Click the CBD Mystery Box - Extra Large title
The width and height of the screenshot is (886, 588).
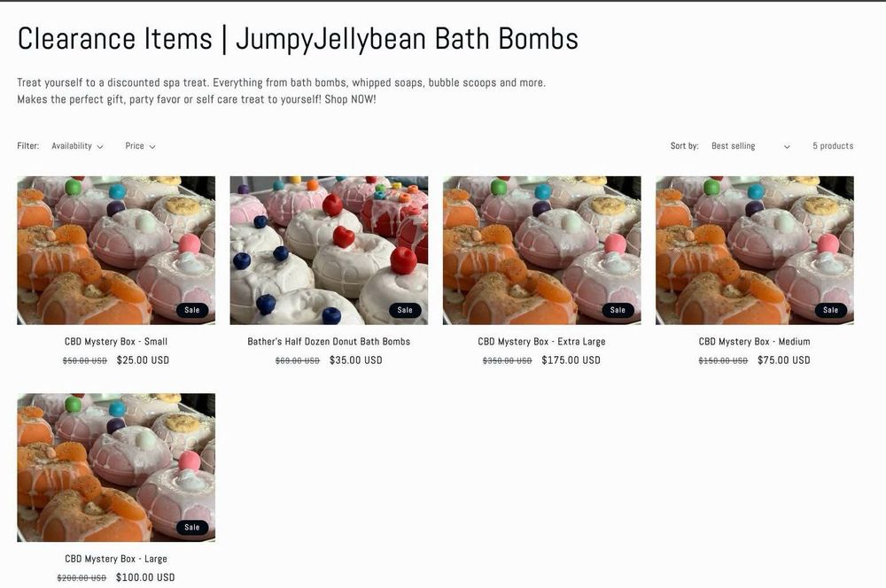(x=542, y=341)
